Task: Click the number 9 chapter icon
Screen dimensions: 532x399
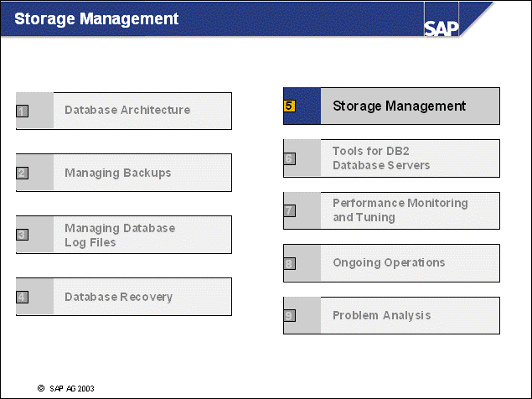Action: tap(289, 315)
